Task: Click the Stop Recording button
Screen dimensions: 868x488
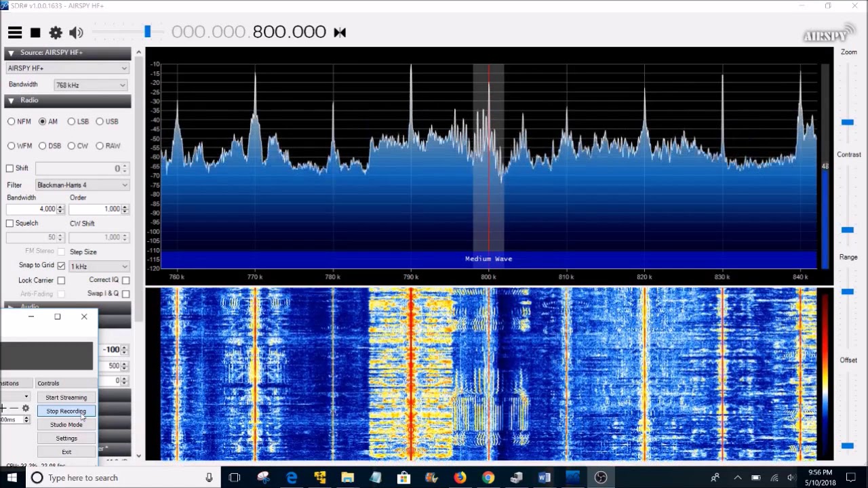Action: 66,411
